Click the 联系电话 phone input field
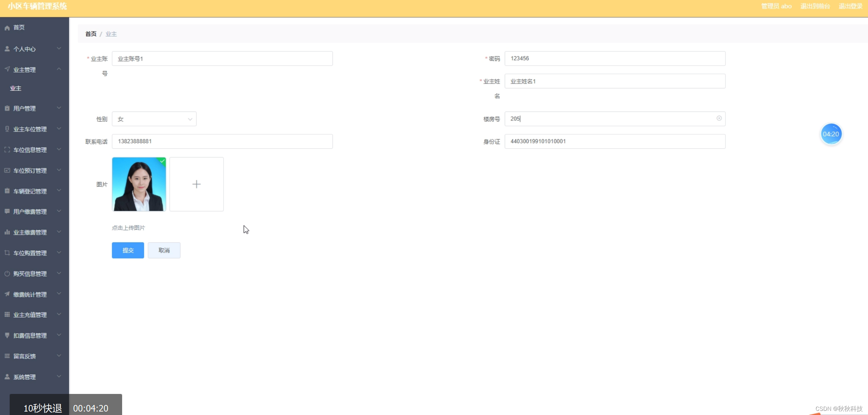This screenshot has width=868, height=415. (222, 142)
